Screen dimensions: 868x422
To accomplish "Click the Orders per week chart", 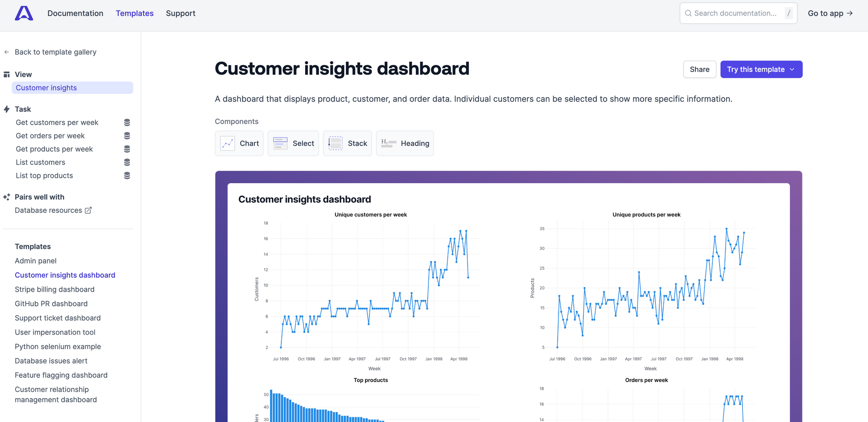I will [x=647, y=399].
